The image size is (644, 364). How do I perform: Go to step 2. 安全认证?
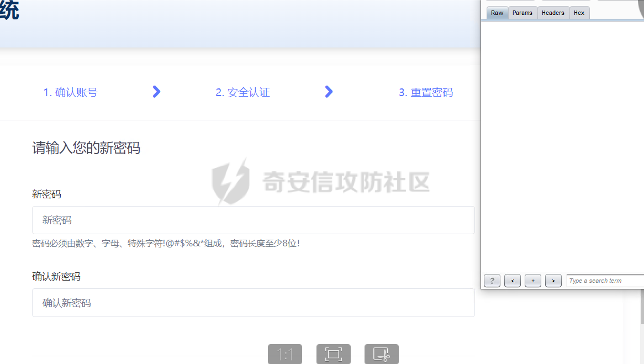point(242,92)
